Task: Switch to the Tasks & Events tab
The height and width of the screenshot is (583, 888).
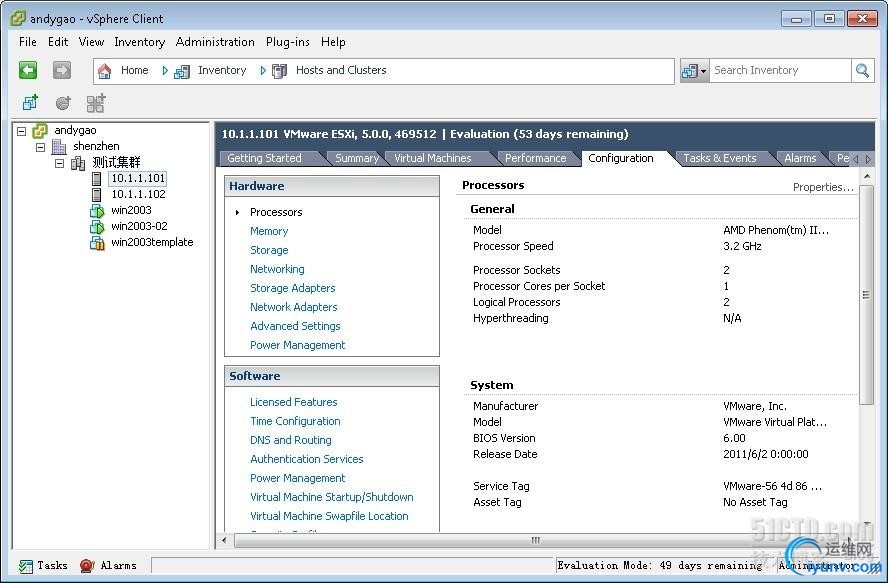Action: [720, 159]
